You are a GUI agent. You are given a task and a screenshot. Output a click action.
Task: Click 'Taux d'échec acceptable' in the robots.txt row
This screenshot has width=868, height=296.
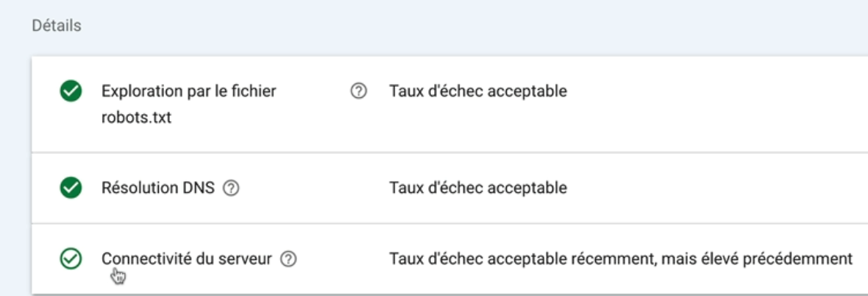(477, 91)
